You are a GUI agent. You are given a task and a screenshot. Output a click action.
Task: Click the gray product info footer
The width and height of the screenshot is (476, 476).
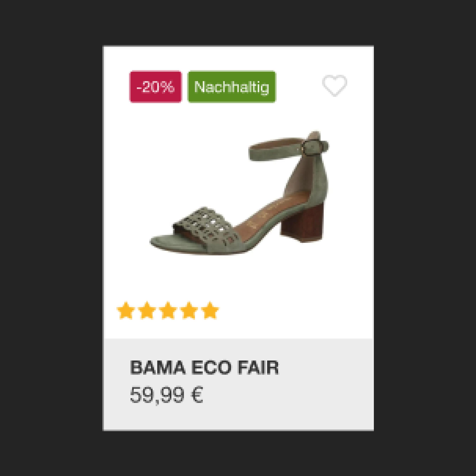pyautogui.click(x=238, y=384)
